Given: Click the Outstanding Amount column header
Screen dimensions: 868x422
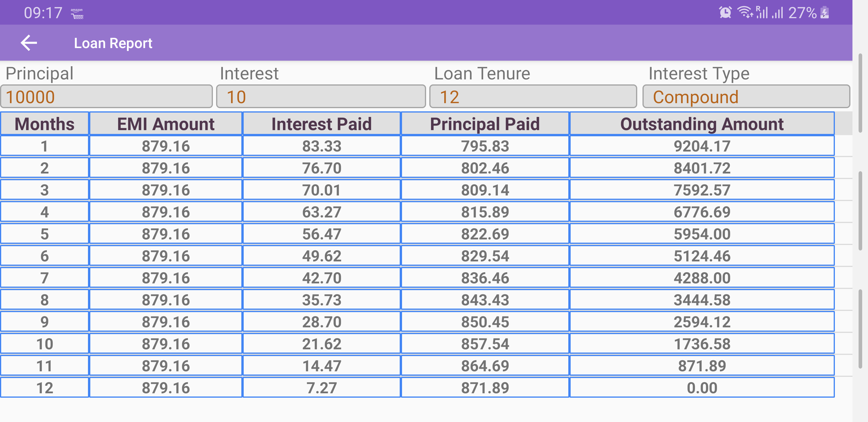Looking at the screenshot, I should pyautogui.click(x=702, y=124).
